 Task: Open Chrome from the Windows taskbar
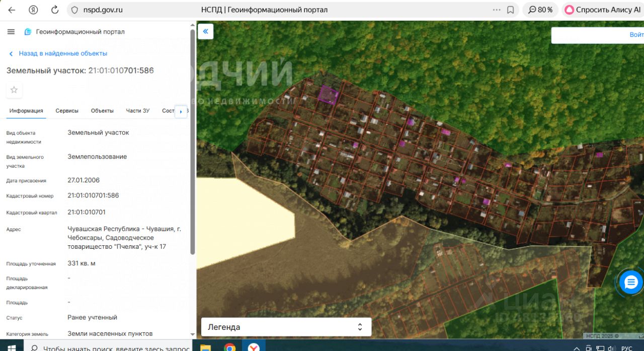(230, 347)
